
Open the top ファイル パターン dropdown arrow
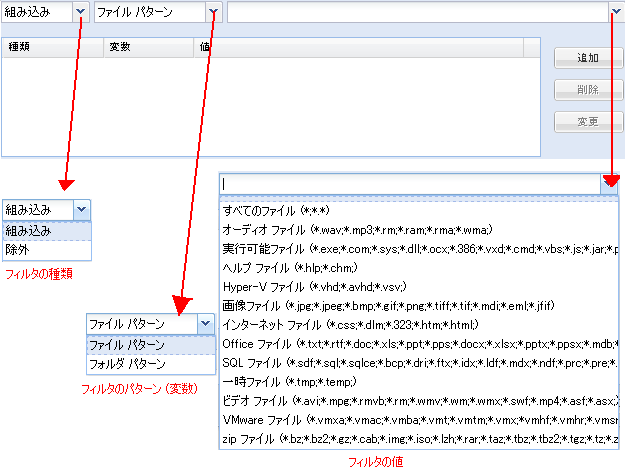(213, 12)
